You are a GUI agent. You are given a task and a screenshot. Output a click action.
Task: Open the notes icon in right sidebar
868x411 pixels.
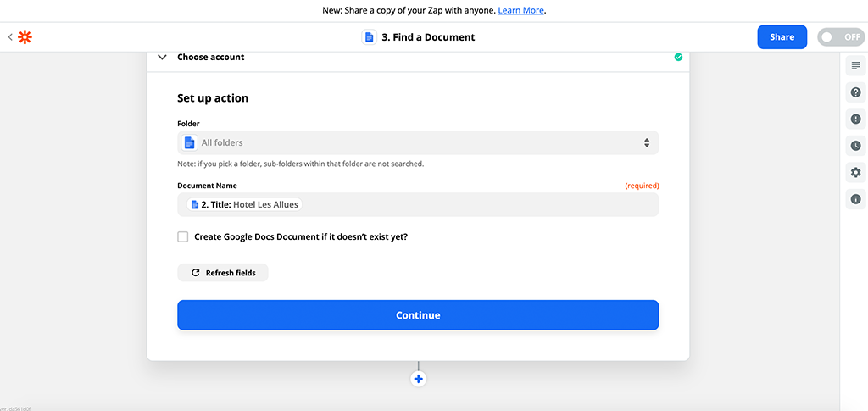tap(855, 66)
